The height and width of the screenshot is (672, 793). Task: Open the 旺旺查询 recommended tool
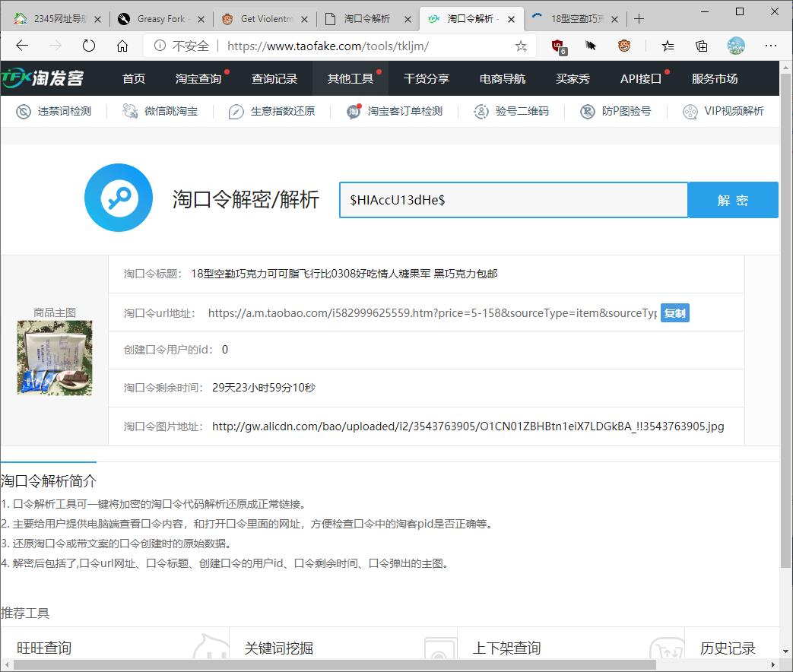(44, 648)
